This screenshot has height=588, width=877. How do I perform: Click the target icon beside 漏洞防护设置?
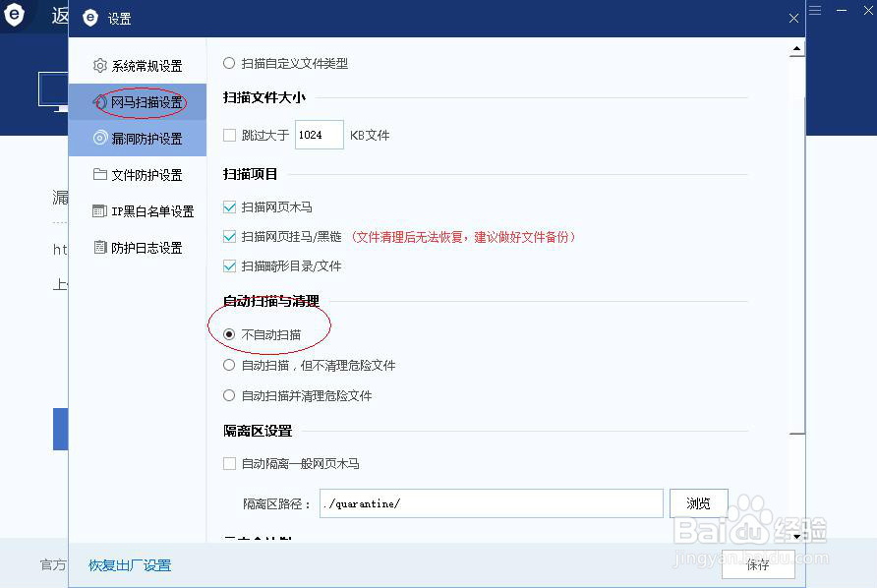tap(99, 138)
